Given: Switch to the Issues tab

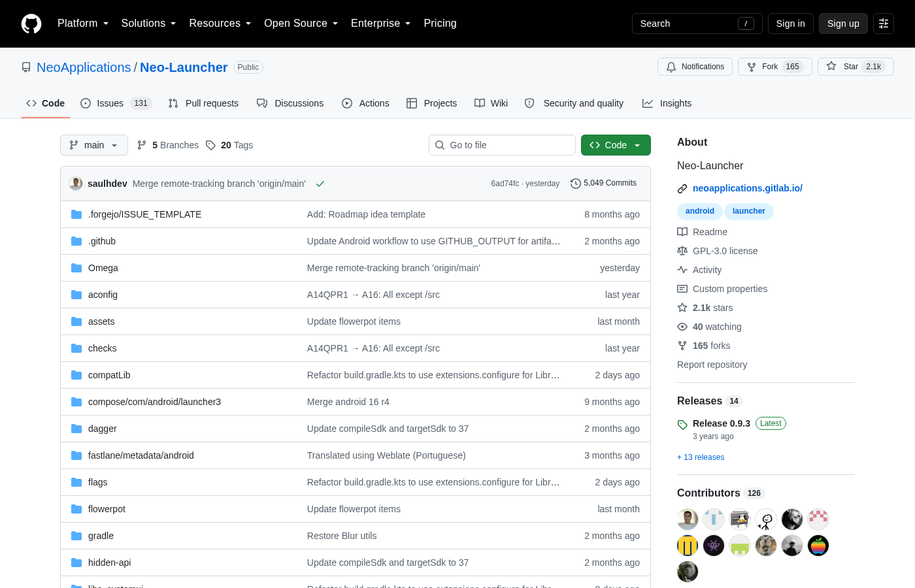Looking at the screenshot, I should click(116, 103).
